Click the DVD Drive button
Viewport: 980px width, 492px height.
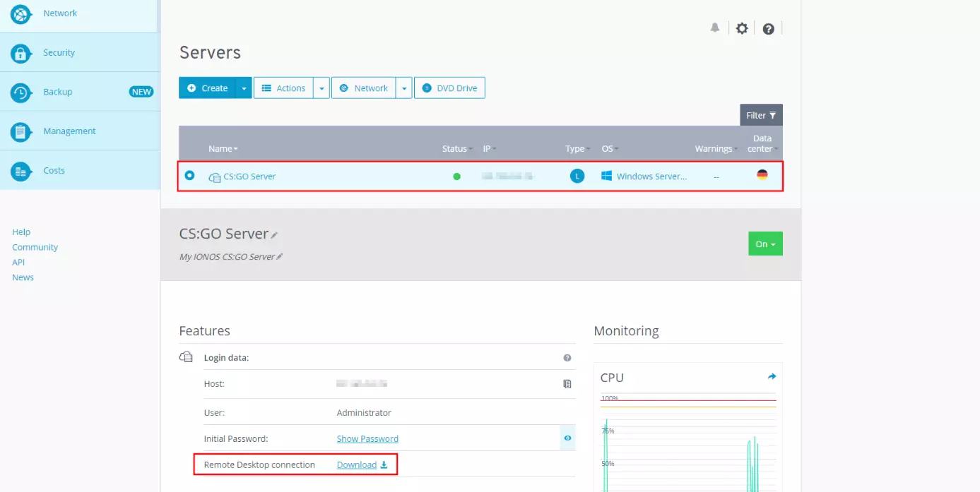(x=449, y=88)
